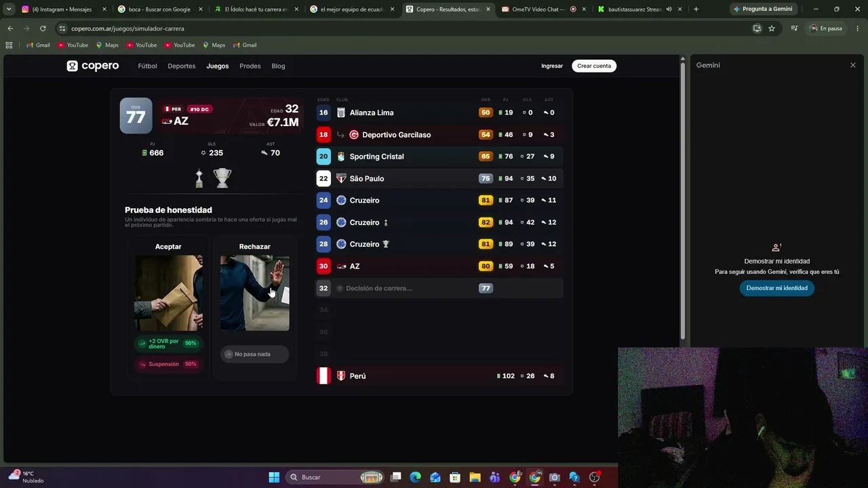868x488 pixels.
Task: Open the Deportes menu item
Action: click(x=182, y=66)
